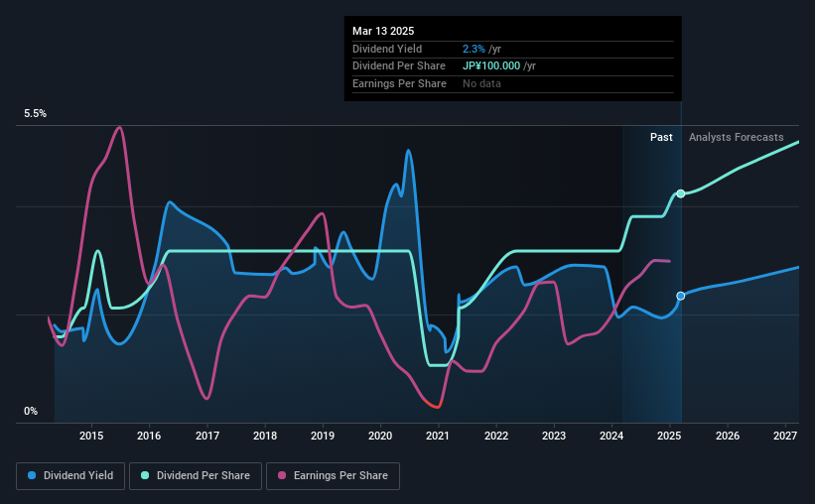Click the 2017 x-axis label
This screenshot has width=815, height=504.
click(207, 436)
